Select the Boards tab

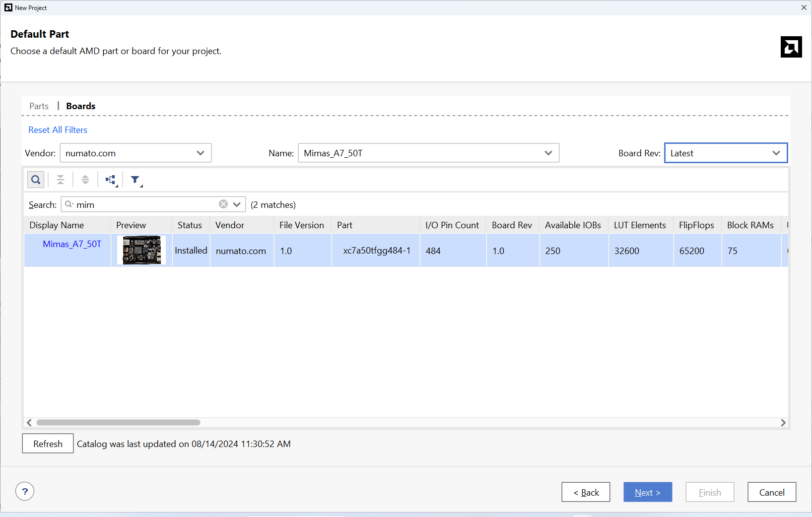(x=80, y=106)
